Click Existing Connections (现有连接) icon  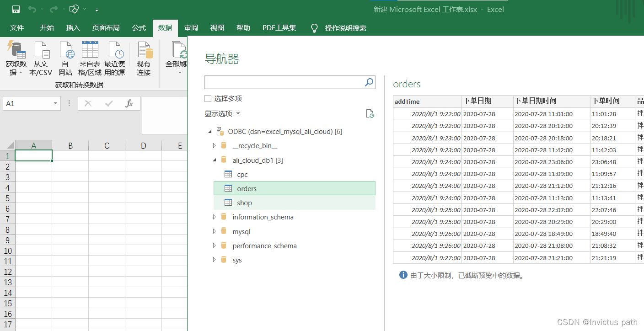144,58
